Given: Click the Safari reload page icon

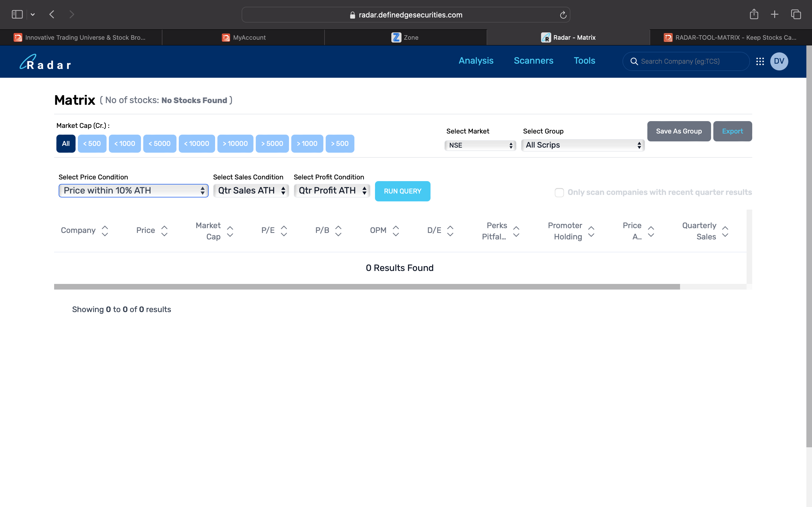Looking at the screenshot, I should point(563,15).
